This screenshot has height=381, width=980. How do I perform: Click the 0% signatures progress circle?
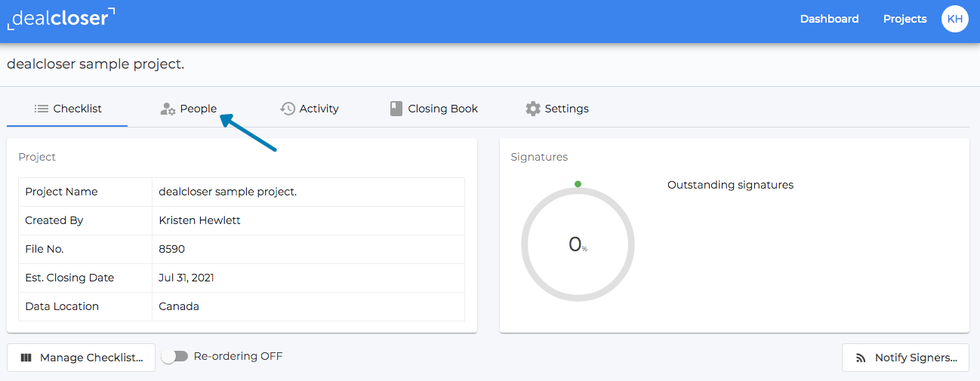(578, 244)
